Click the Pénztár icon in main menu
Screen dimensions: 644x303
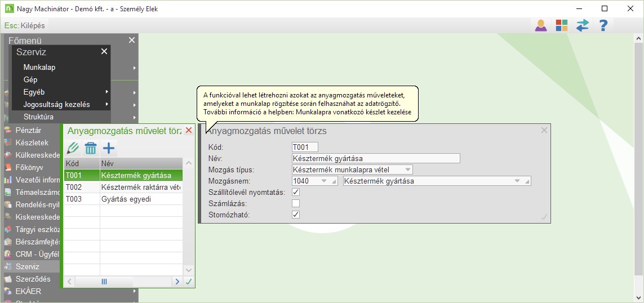(7, 131)
